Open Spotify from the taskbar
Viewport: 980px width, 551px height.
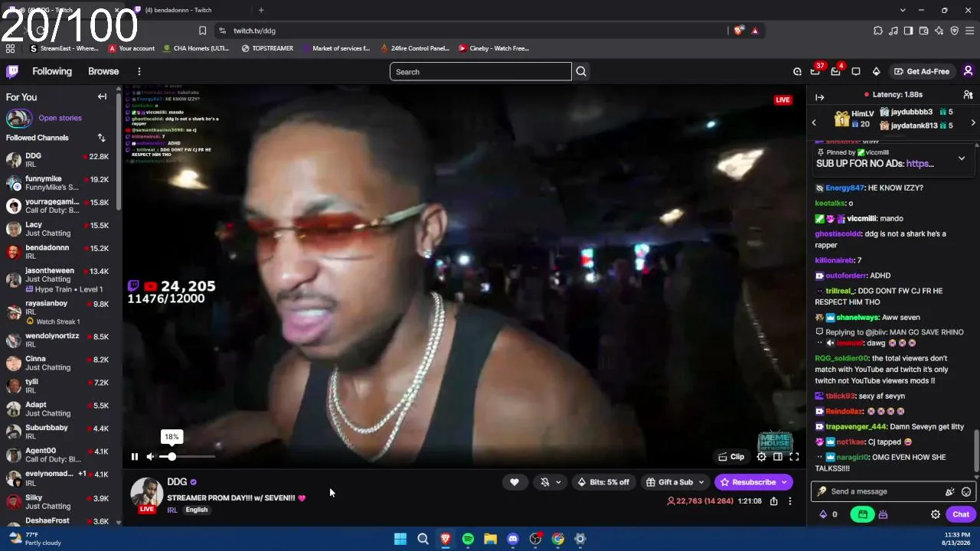pyautogui.click(x=468, y=539)
